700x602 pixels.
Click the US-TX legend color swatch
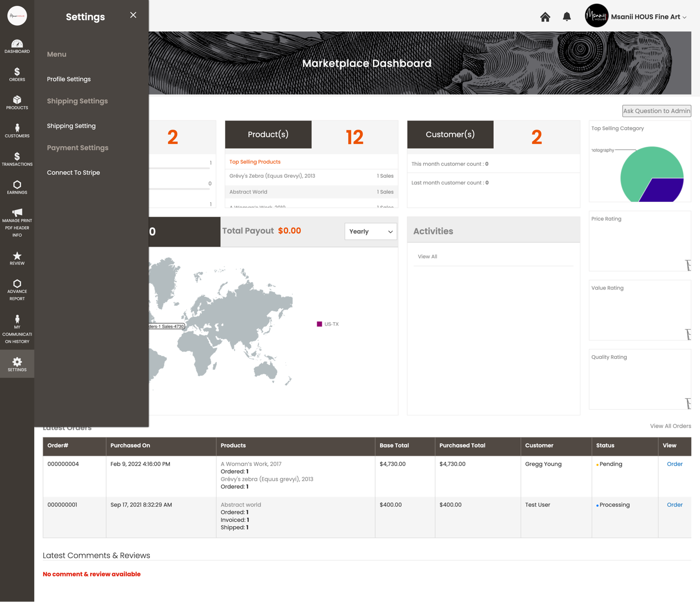[x=319, y=324]
